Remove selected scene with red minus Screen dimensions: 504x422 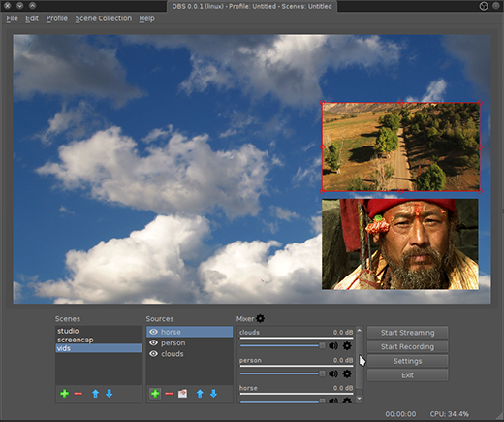point(79,394)
